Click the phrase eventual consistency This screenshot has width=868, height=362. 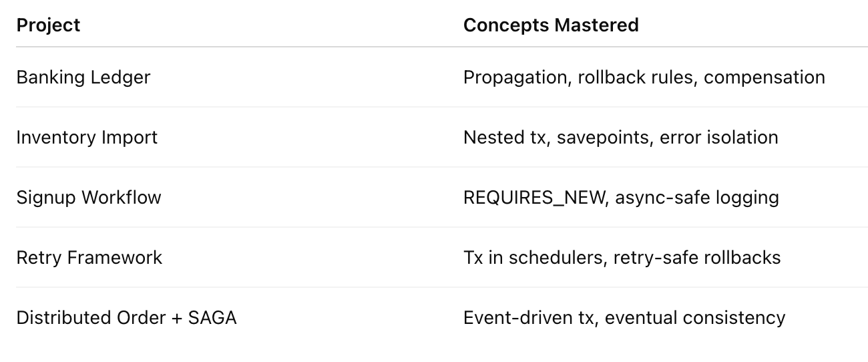point(695,318)
